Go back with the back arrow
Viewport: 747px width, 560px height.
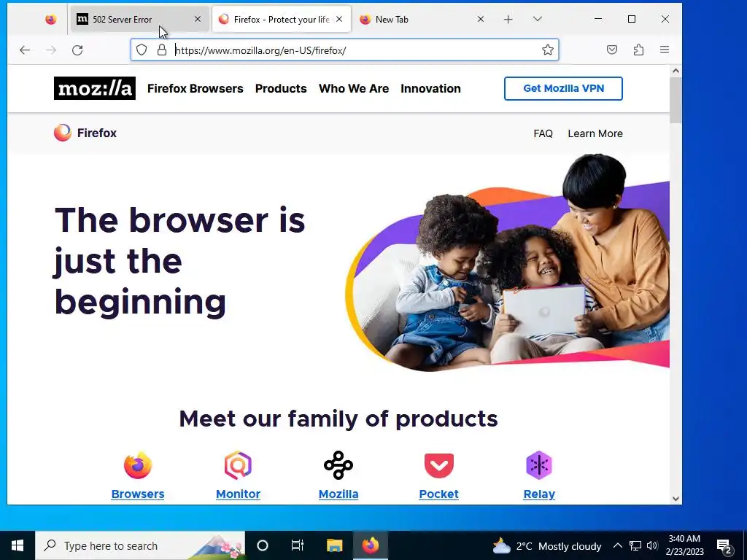(25, 50)
